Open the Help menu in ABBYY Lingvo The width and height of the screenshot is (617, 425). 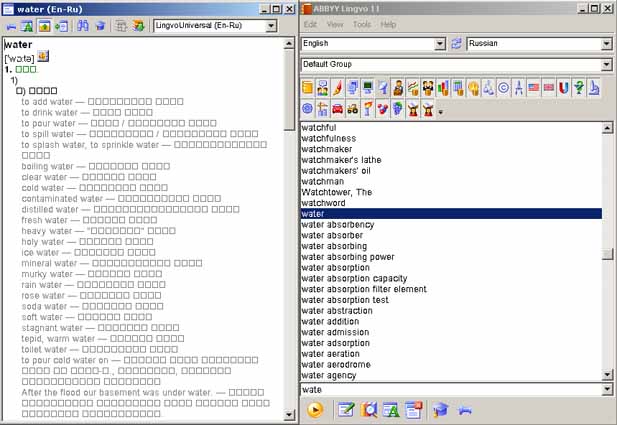388,24
